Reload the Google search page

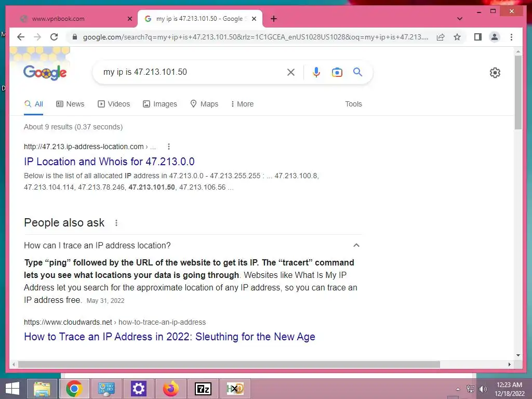click(54, 37)
